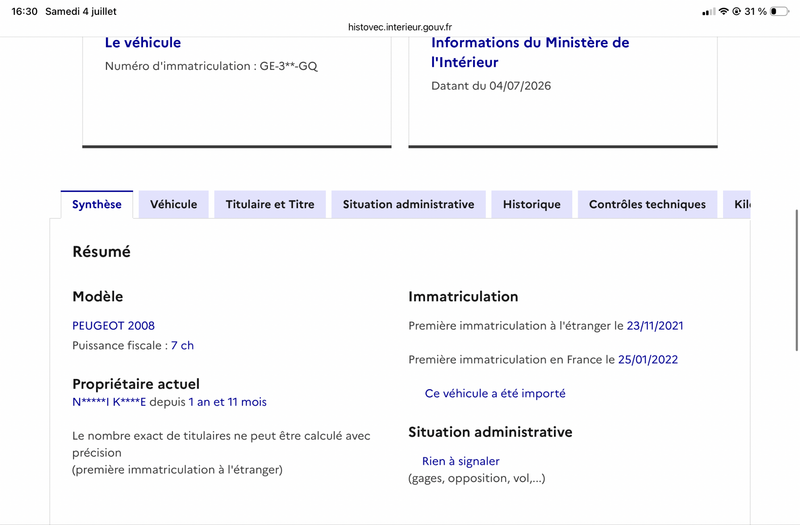This screenshot has height=525, width=800.
Task: Switch to Titulaire et Titre tab
Action: 270,205
